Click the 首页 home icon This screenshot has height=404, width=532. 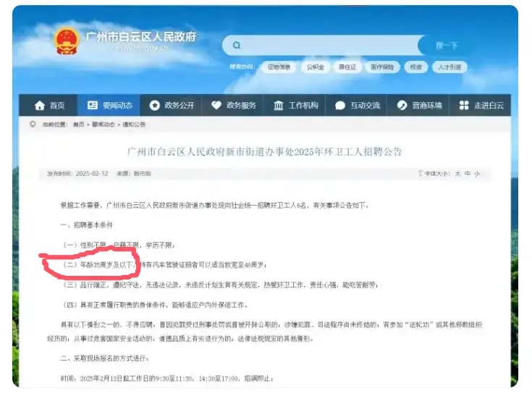click(40, 106)
